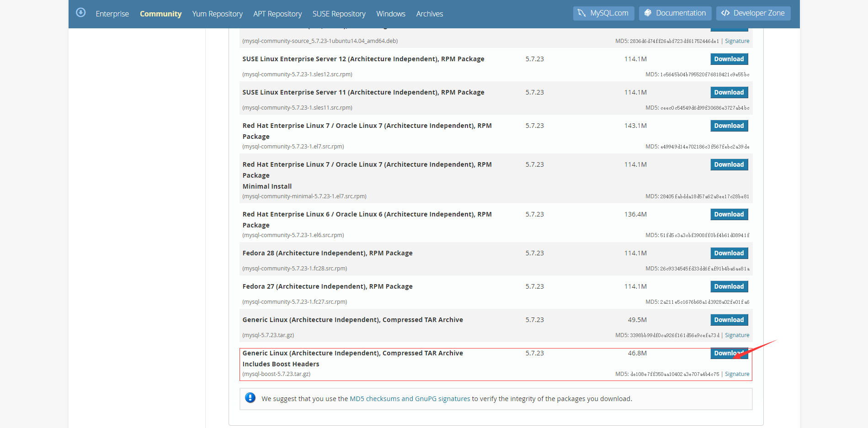Download Fedora 28 RPM package
This screenshot has width=868, height=428.
point(729,253)
